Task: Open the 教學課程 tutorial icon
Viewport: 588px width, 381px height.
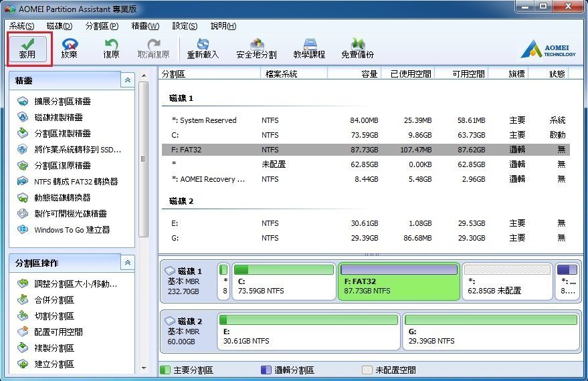Action: click(309, 49)
